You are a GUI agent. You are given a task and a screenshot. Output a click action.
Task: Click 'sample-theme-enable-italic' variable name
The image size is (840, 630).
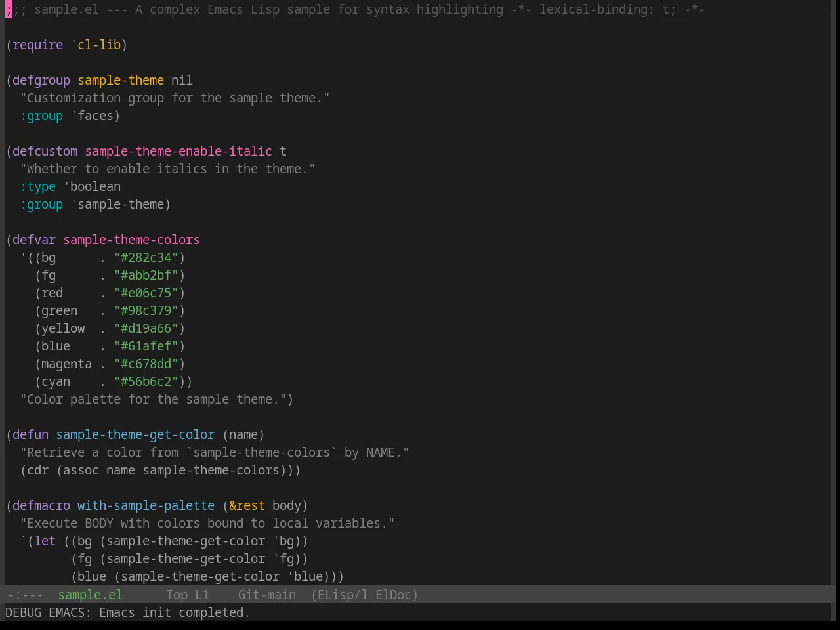click(178, 151)
